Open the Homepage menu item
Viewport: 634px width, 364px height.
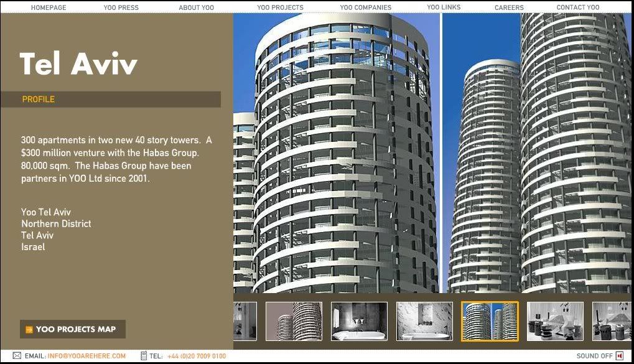pos(49,7)
